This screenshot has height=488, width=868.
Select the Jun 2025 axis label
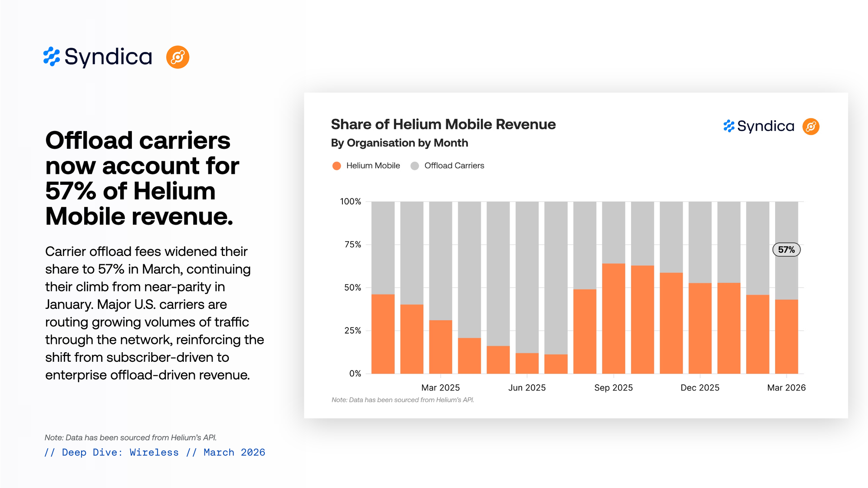527,387
